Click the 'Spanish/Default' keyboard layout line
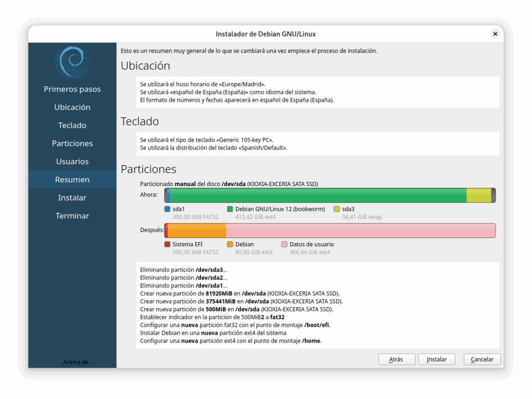532x399 pixels. (x=214, y=148)
